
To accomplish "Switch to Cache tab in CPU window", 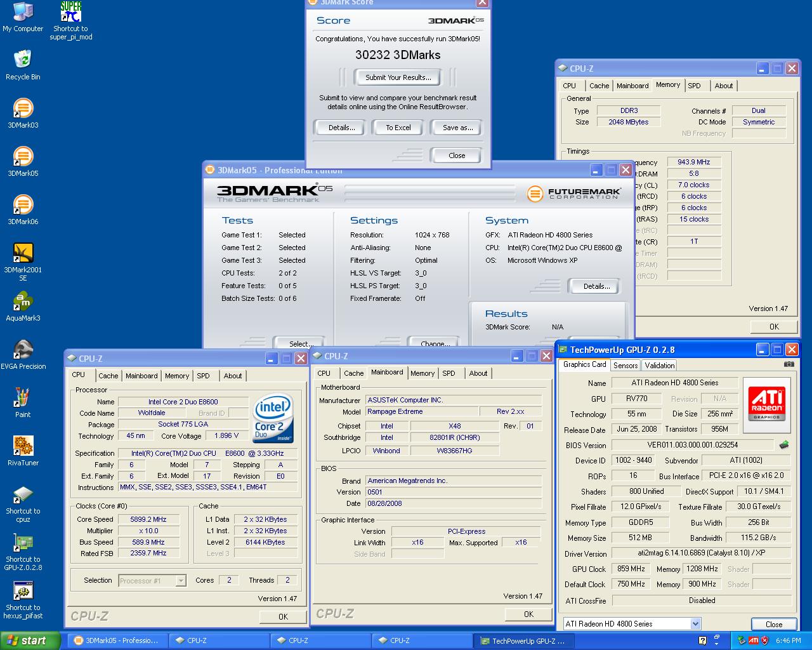I will point(108,376).
